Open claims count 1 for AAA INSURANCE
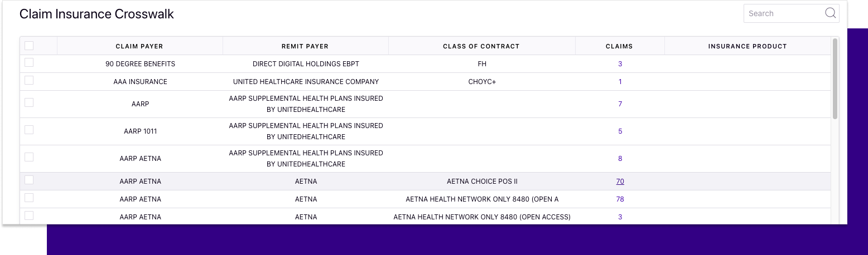Viewport: 868px width, 255px height. [x=620, y=82]
